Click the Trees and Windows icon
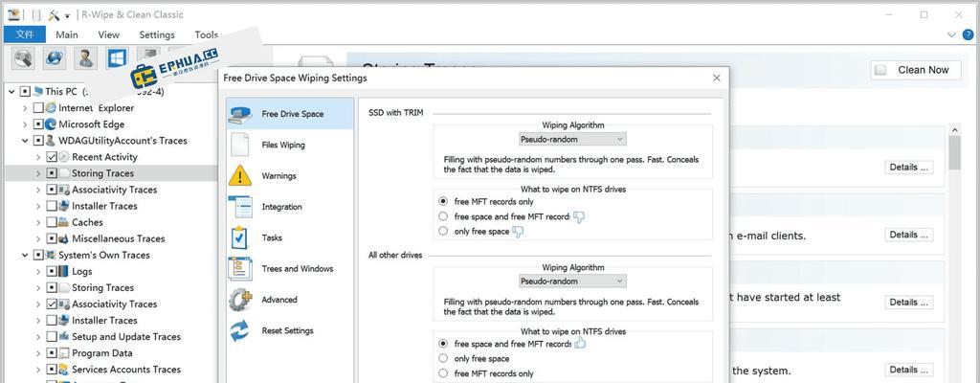The image size is (980, 383). pos(240,268)
